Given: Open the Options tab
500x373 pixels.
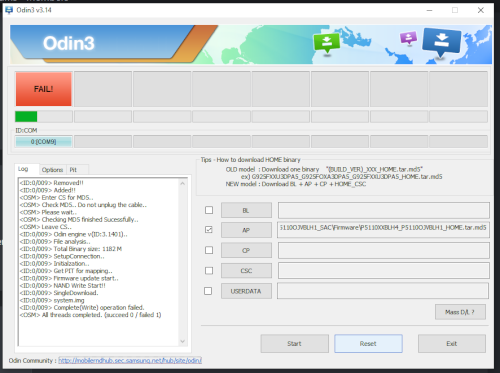Looking at the screenshot, I should [52, 170].
